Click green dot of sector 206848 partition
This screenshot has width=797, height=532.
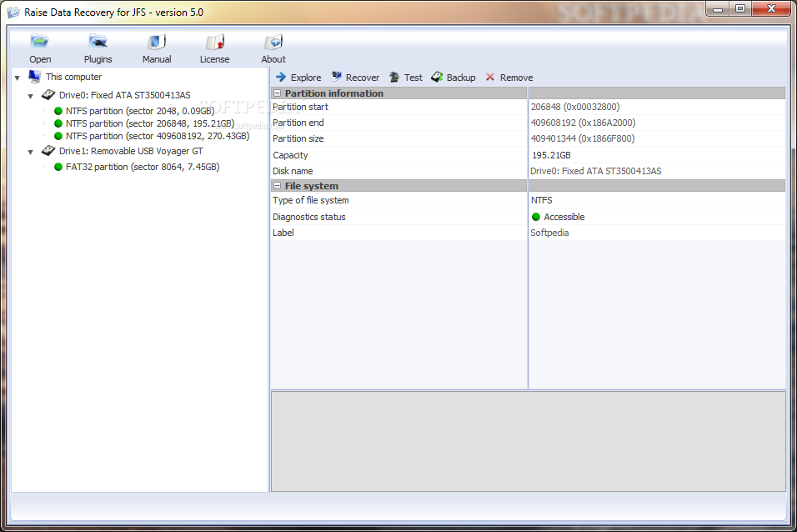(x=58, y=123)
